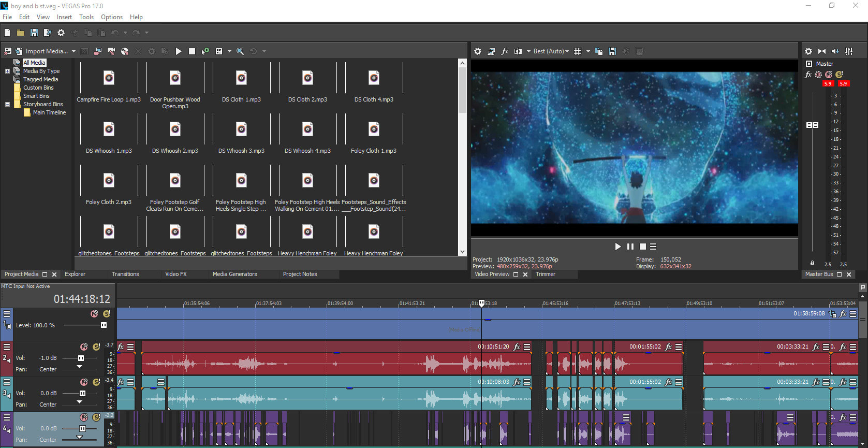The image size is (868, 448).
Task: Mute audio track 2
Action: (x=84, y=347)
